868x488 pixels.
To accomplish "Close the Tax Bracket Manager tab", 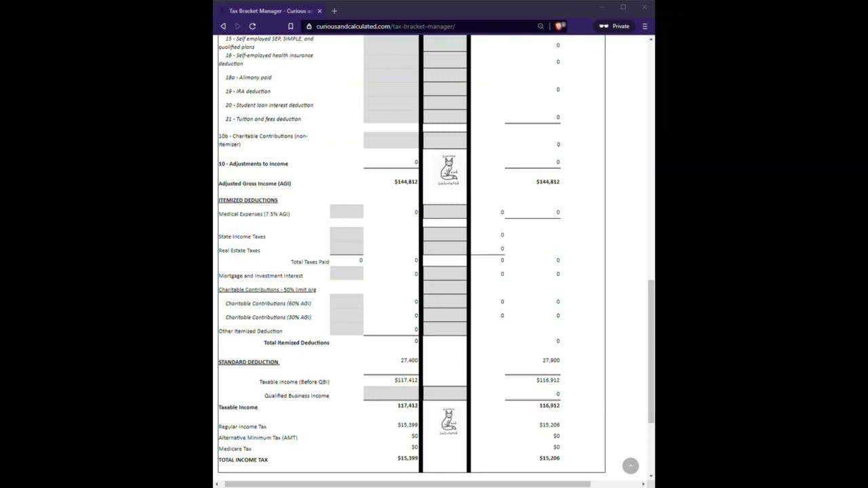I will click(319, 11).
